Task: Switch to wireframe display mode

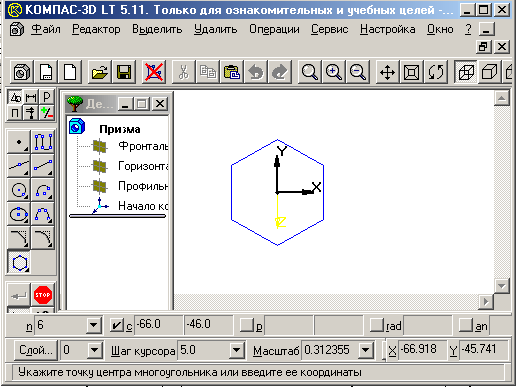Action: pos(466,72)
